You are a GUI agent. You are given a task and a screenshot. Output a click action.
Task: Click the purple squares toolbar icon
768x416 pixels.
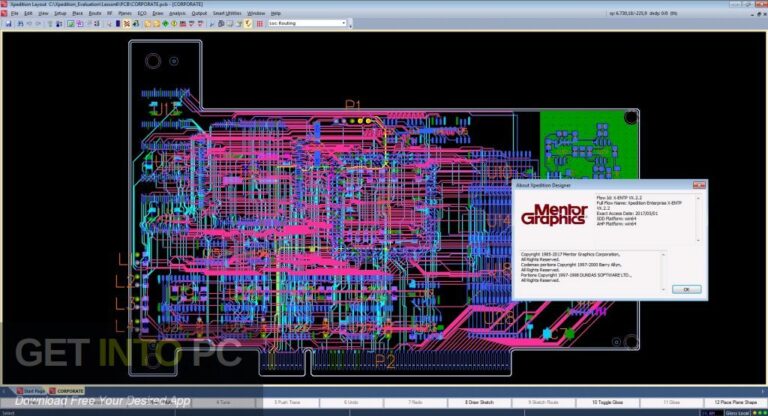tap(79, 24)
